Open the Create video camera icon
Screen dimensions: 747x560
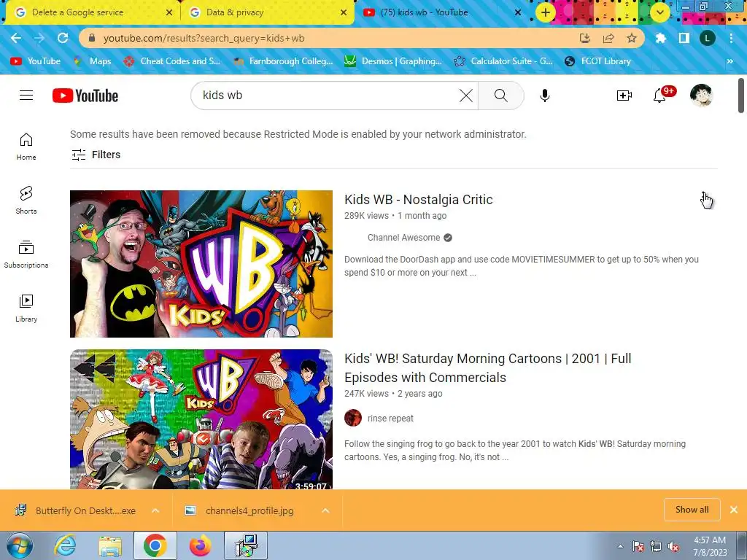point(624,96)
